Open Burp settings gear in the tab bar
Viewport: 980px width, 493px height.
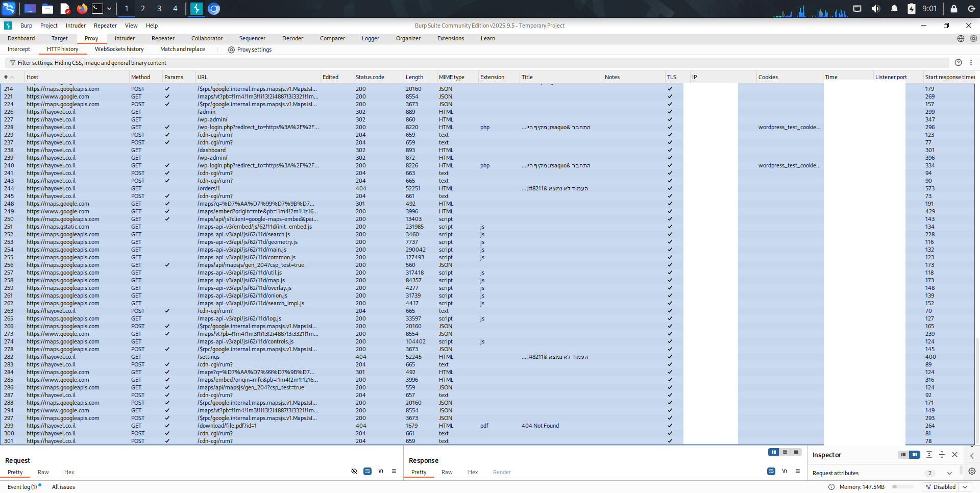pos(973,39)
